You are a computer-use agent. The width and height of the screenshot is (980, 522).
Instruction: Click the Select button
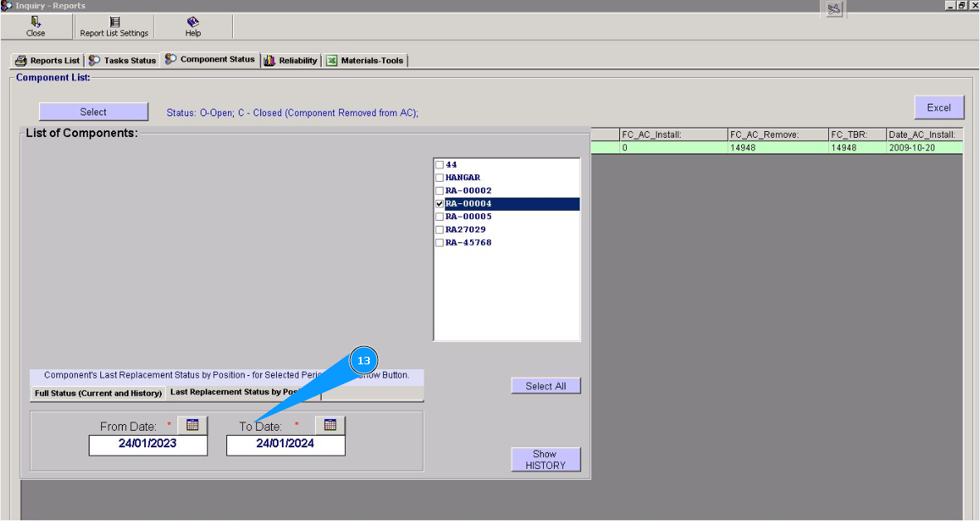[x=93, y=112]
